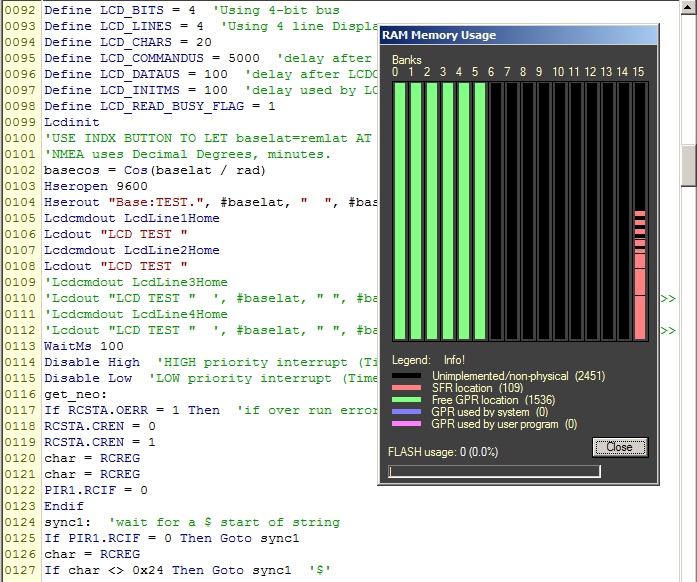Viewport: 697px width, 582px height.
Task: Click 'RCSTA.CREN = 1' on line 0119
Action: pos(100,442)
